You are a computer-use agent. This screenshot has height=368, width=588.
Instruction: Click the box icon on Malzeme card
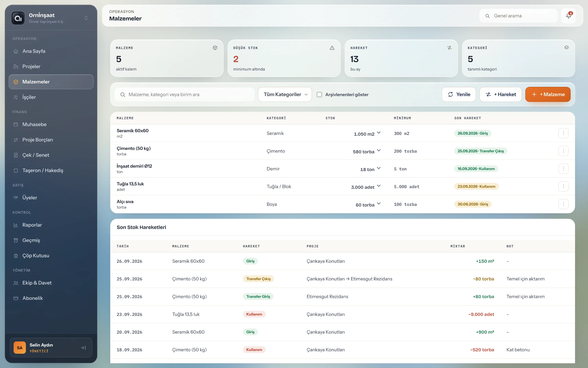[215, 48]
